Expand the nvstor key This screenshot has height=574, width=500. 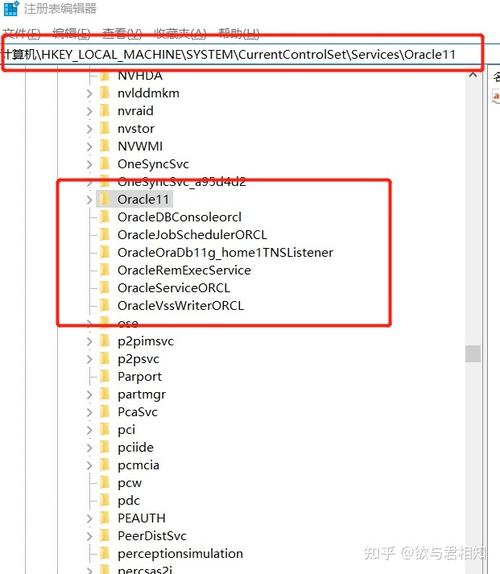89,129
